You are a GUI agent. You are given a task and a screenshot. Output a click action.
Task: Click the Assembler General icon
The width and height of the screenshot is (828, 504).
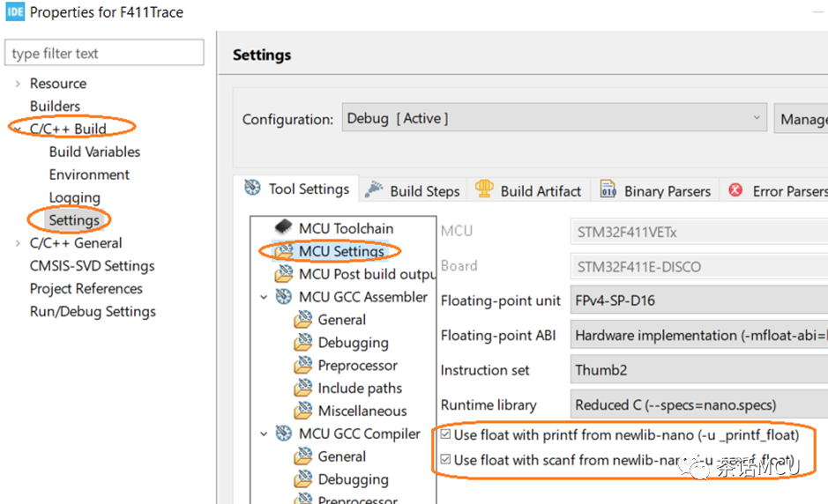[303, 319]
